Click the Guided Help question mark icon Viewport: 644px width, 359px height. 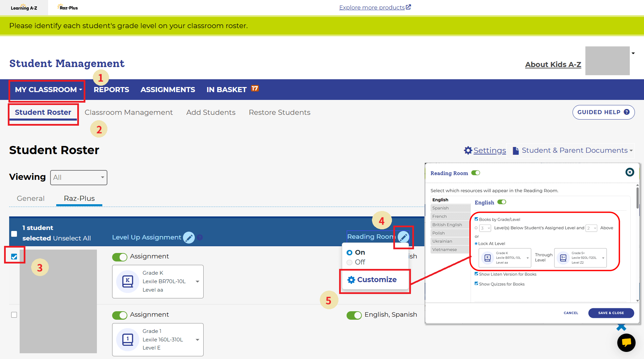[x=627, y=112]
